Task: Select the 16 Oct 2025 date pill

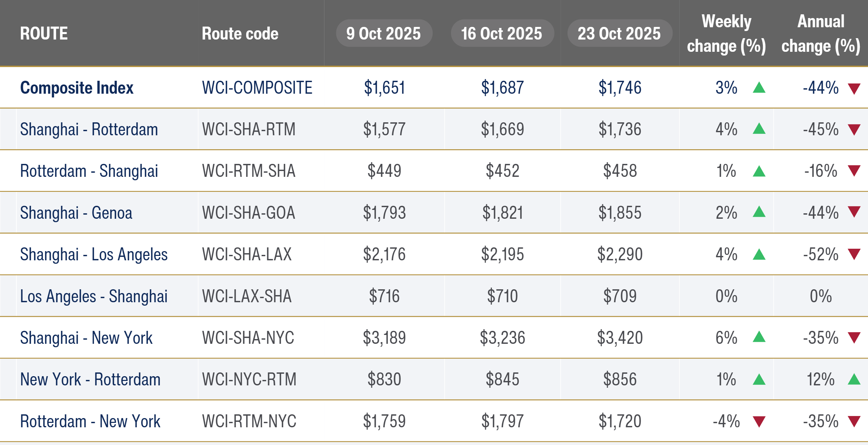Action: (x=502, y=33)
